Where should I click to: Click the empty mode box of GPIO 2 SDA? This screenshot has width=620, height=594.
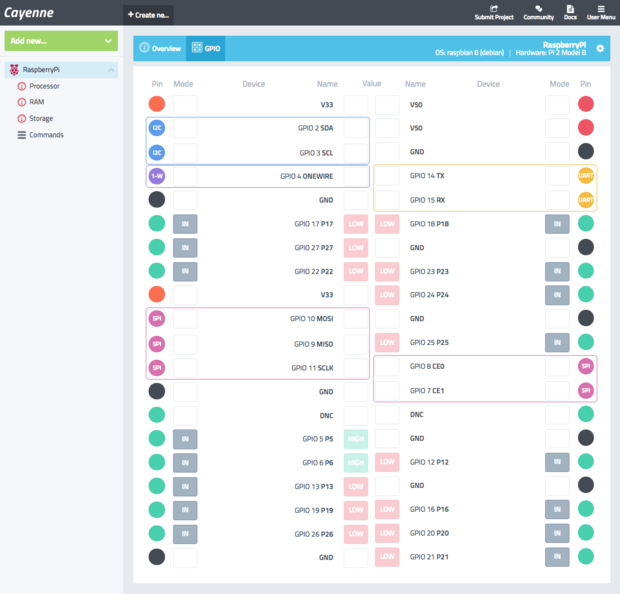click(185, 128)
